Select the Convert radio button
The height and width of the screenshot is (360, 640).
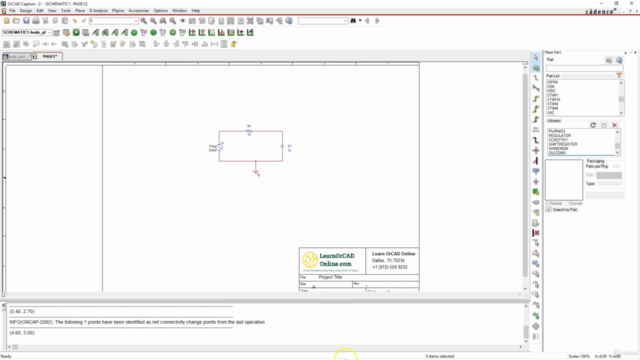(x=567, y=203)
